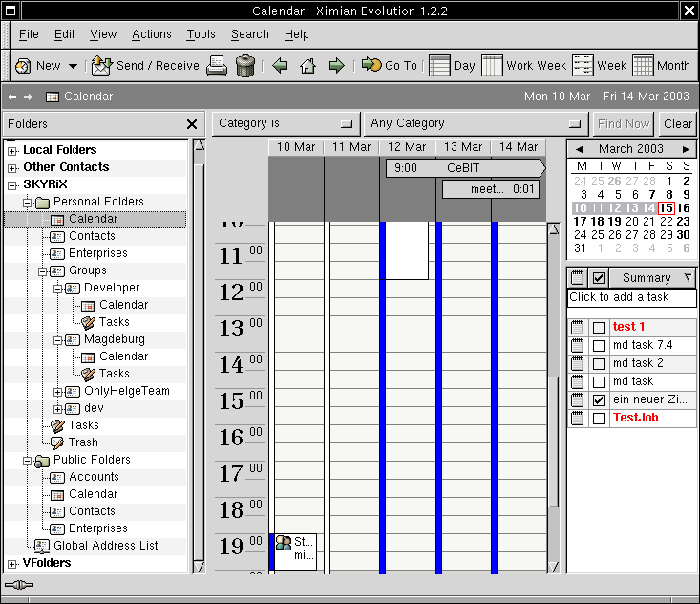Image resolution: width=700 pixels, height=604 pixels.
Task: Switch to Week view
Action: [599, 66]
